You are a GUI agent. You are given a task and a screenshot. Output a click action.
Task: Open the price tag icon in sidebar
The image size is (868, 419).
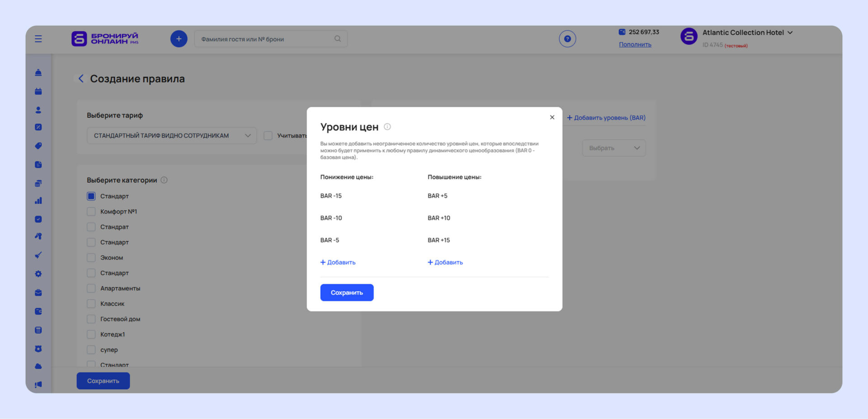coord(38,146)
